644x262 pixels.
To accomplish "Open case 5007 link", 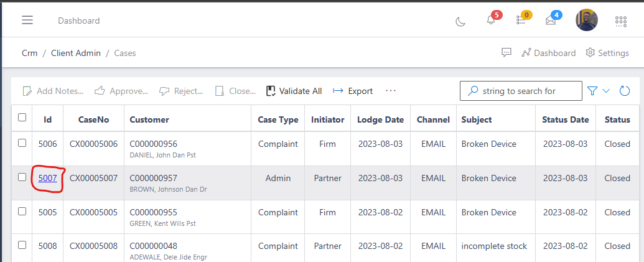I will 48,178.
